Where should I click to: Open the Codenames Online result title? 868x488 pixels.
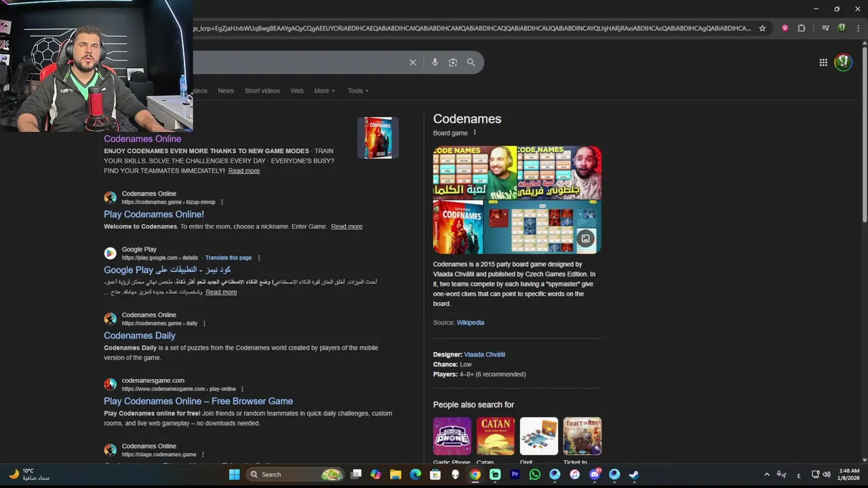click(x=142, y=139)
